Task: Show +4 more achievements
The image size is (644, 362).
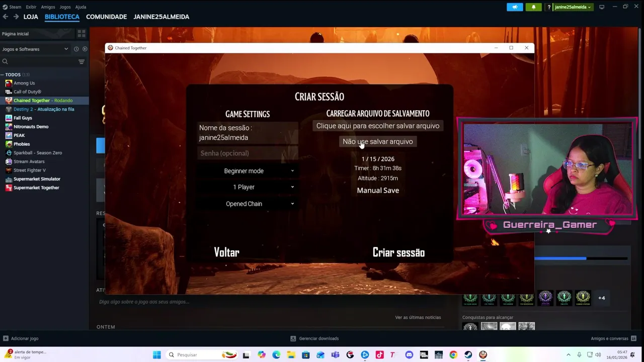Action: 601,298
